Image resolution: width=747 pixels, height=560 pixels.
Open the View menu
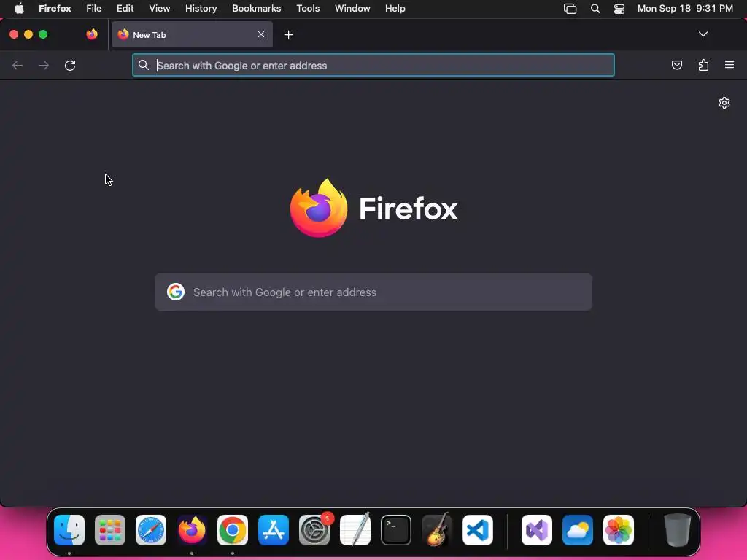[160, 9]
